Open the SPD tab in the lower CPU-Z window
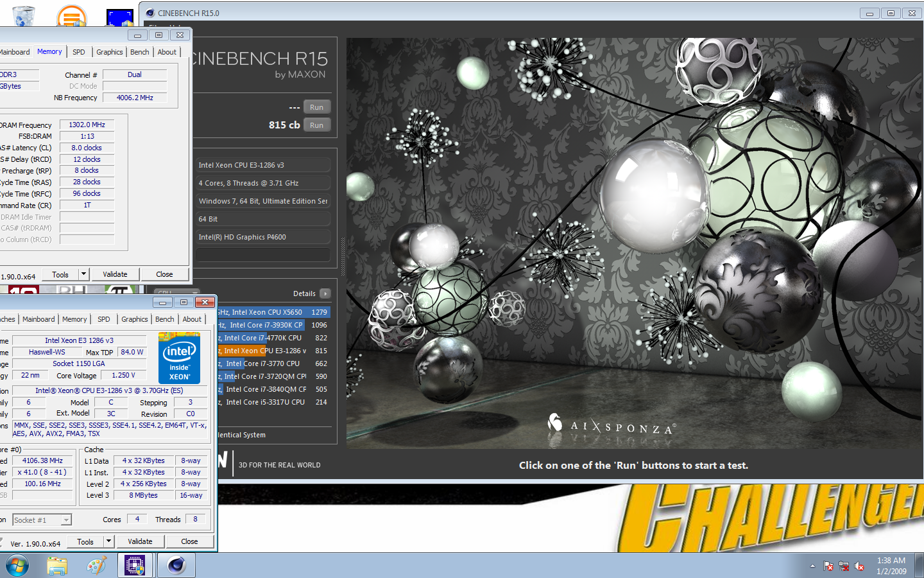The image size is (924, 578). click(x=104, y=319)
